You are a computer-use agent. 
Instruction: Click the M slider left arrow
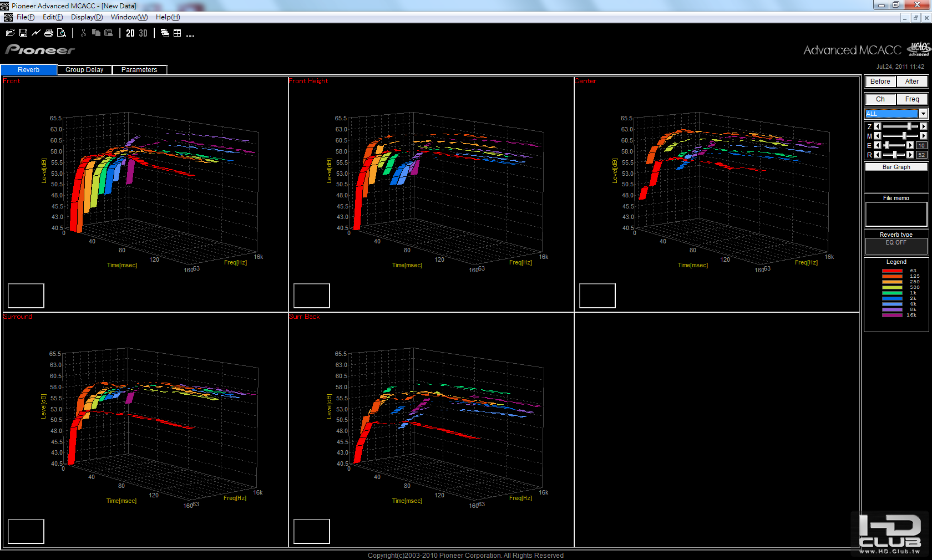[878, 136]
